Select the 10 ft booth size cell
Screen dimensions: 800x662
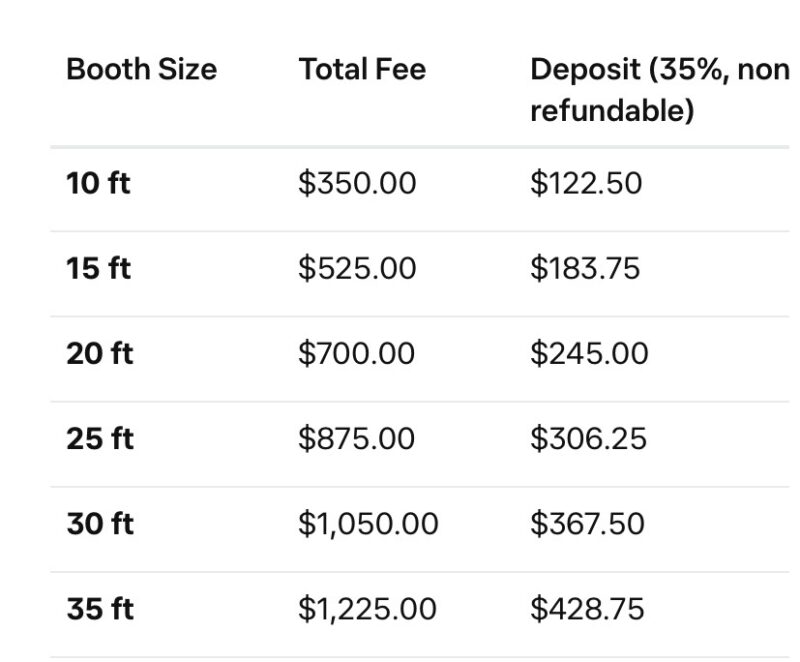pos(98,184)
